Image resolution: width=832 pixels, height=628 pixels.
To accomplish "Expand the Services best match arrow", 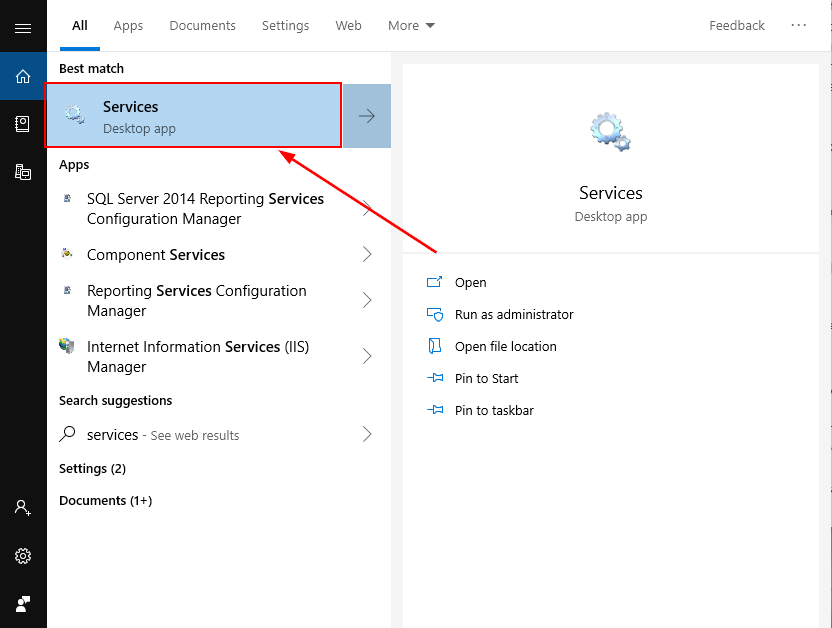I will (367, 116).
